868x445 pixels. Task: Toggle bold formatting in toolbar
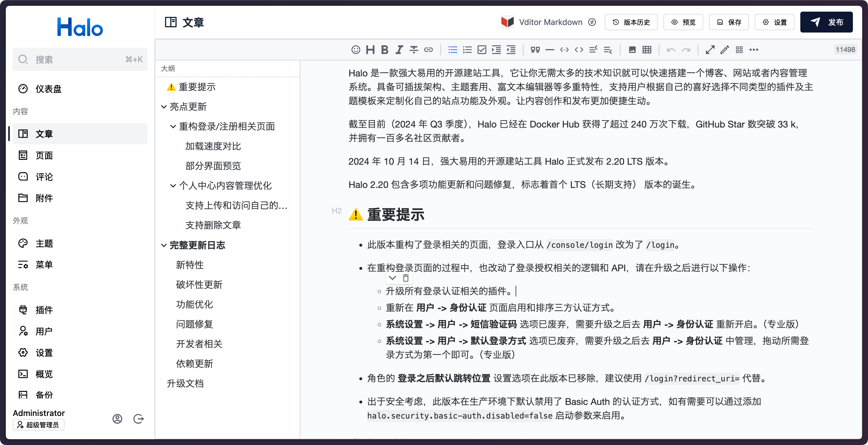[x=384, y=50]
